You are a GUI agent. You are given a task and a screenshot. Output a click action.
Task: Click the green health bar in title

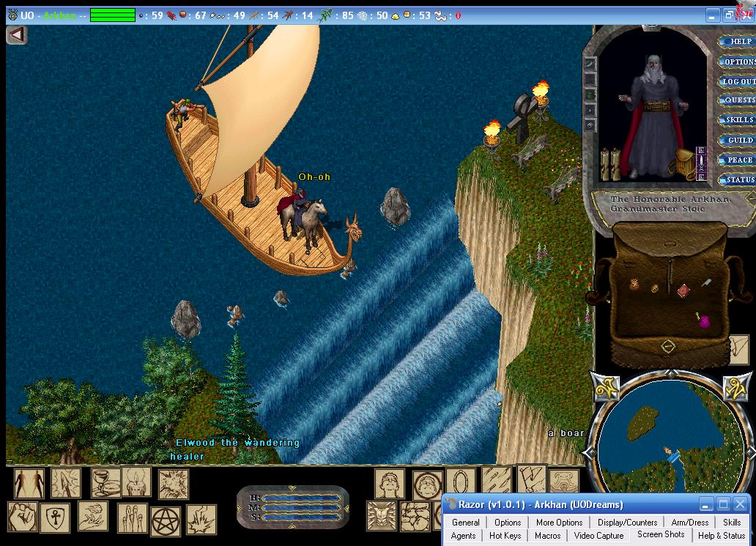113,15
